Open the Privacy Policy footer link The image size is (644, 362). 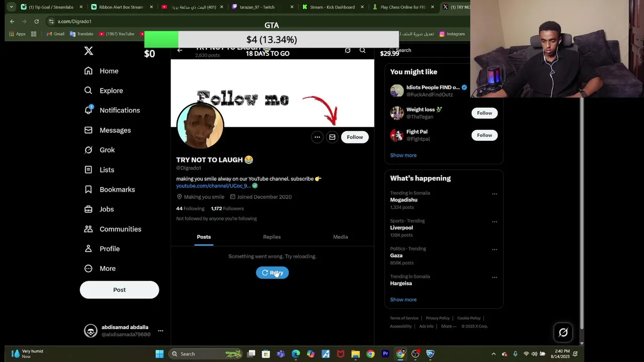pos(438,318)
